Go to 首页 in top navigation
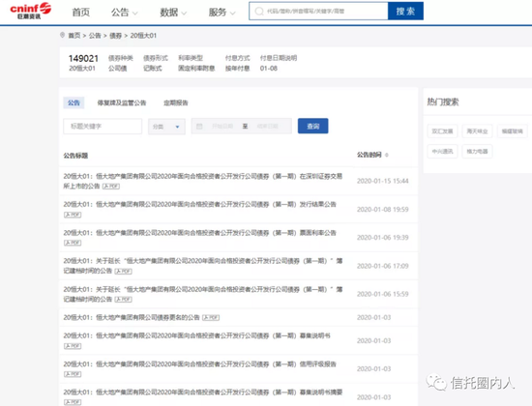The width and height of the screenshot is (532, 406). point(80,13)
